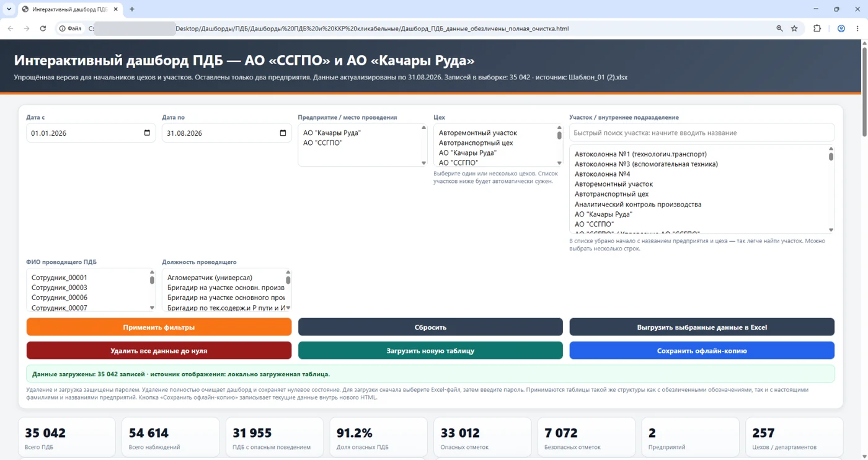This screenshot has height=460, width=868.
Task: Open the browser zoom magnifier icon
Action: click(779, 29)
